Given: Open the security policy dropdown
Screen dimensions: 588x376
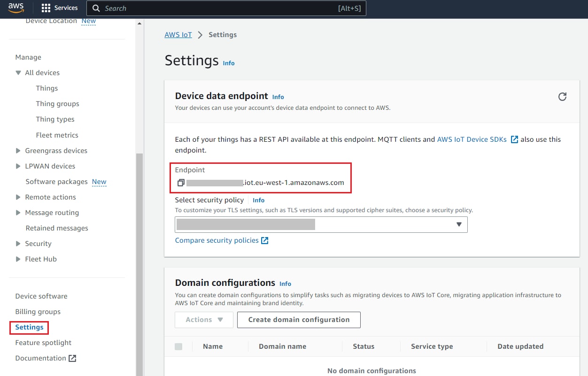Looking at the screenshot, I should (459, 224).
